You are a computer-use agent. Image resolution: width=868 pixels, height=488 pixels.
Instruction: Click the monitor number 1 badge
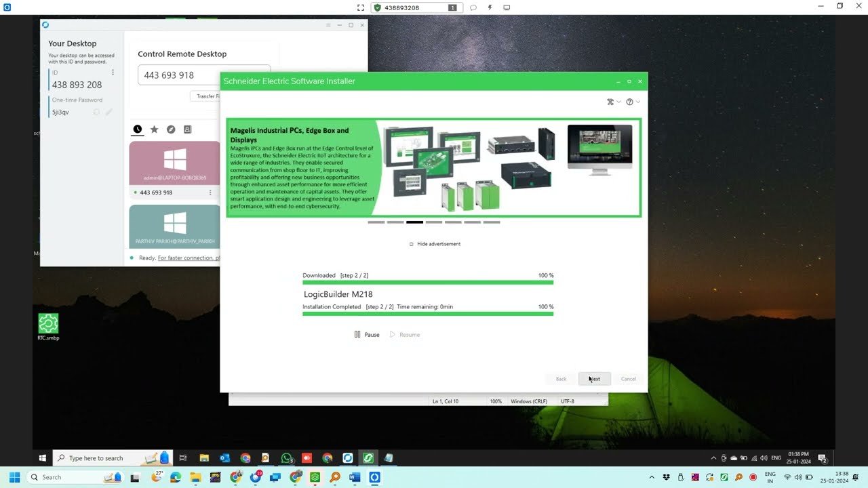coord(452,7)
